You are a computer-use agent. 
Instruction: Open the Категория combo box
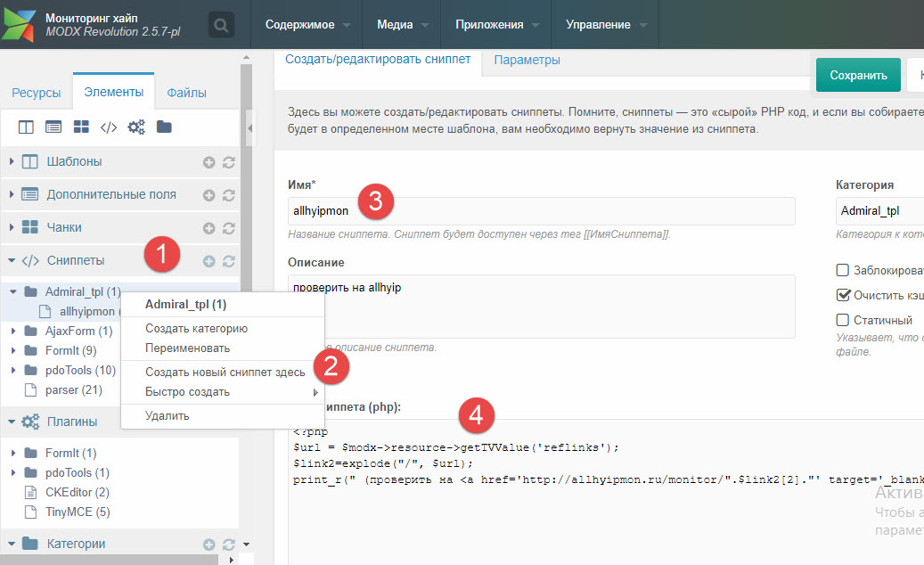(879, 211)
